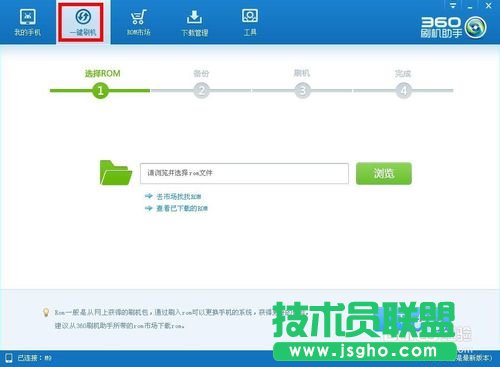Go to 下载管理 download manager tab
The width and height of the screenshot is (500, 367).
(194, 23)
